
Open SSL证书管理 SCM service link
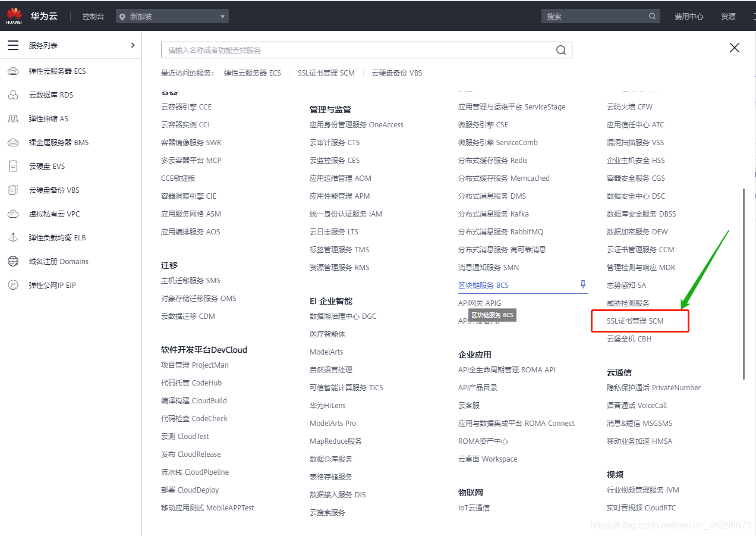(635, 321)
